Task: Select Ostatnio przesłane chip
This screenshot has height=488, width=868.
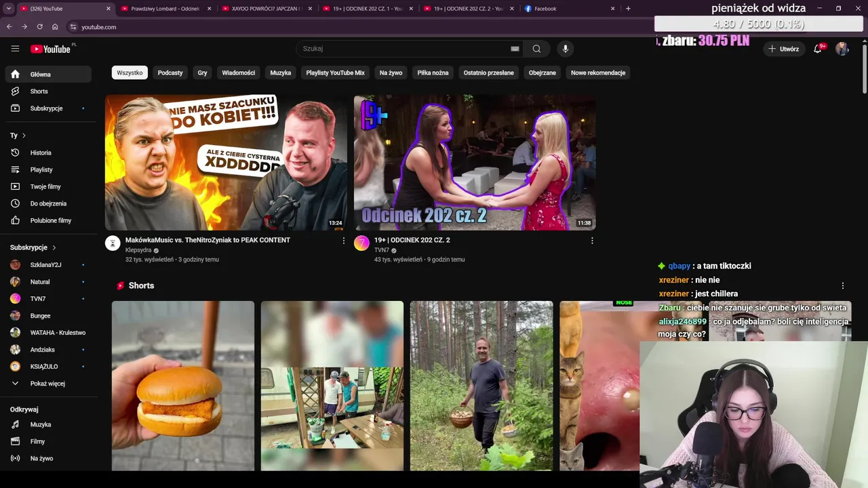Action: pyautogui.click(x=488, y=73)
